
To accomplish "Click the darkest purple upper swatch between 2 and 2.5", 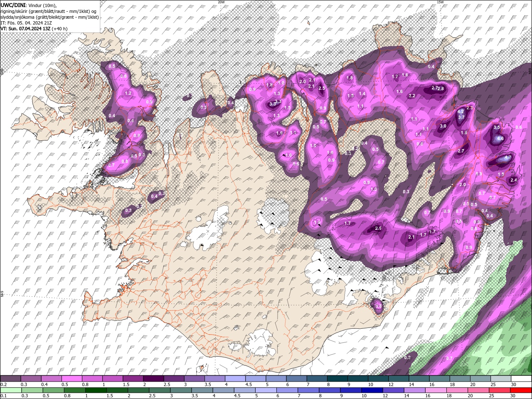I will (x=153, y=379).
